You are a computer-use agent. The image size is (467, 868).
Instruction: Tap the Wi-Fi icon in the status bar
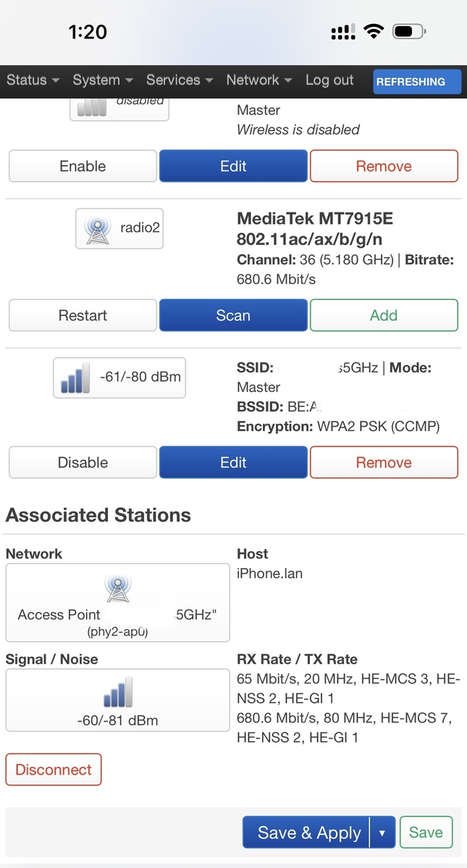[374, 32]
